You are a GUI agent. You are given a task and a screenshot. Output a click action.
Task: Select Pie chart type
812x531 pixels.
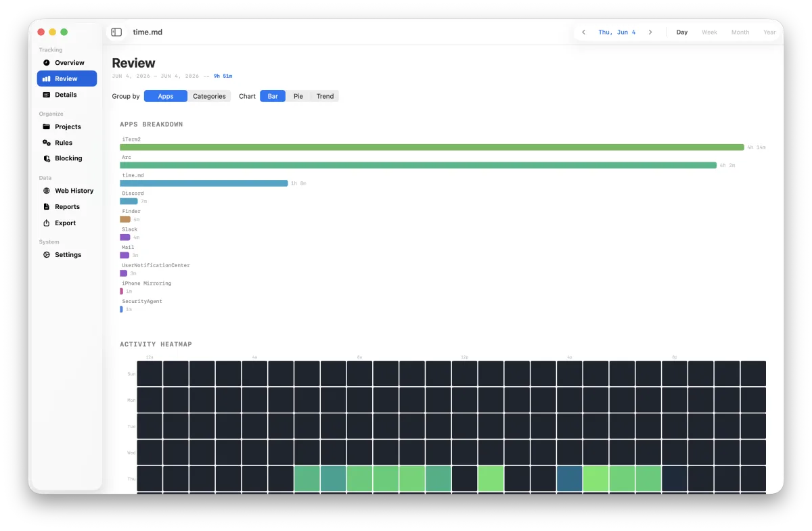pos(298,96)
